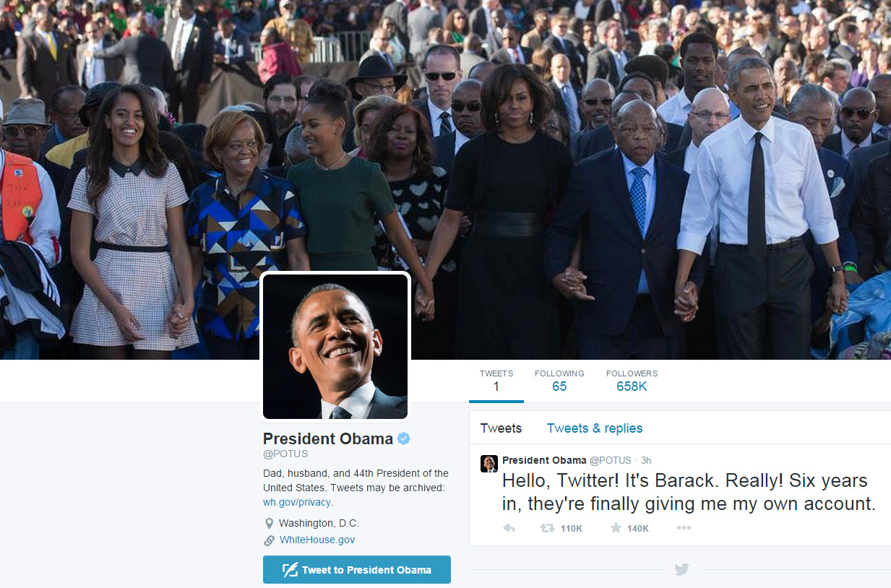The height and width of the screenshot is (588, 891).
Task: Open the Following 65 count
Action: (559, 381)
